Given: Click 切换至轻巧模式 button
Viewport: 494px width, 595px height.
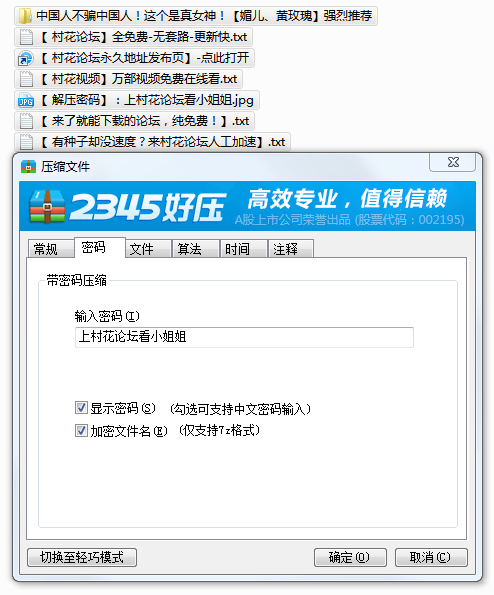Looking at the screenshot, I should (x=82, y=557).
